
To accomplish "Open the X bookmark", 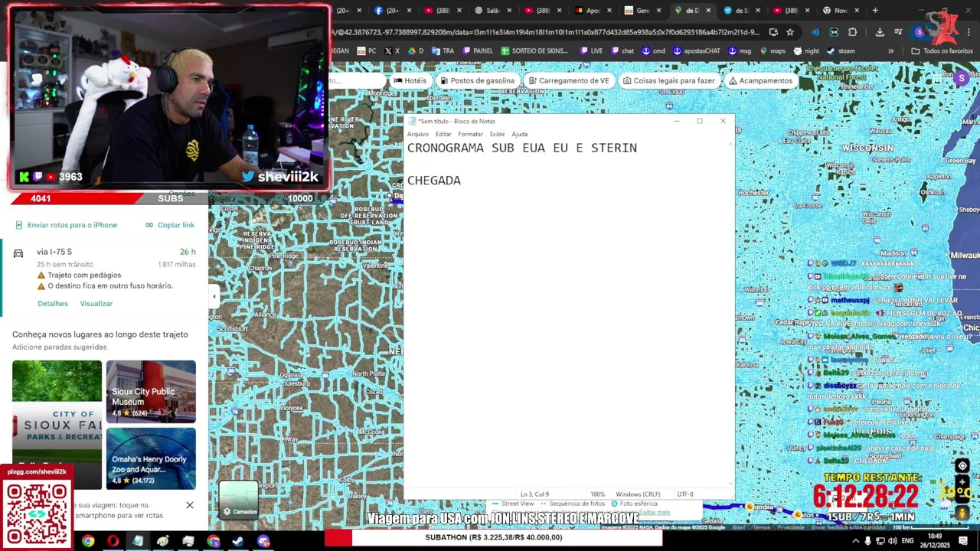I will (x=391, y=51).
